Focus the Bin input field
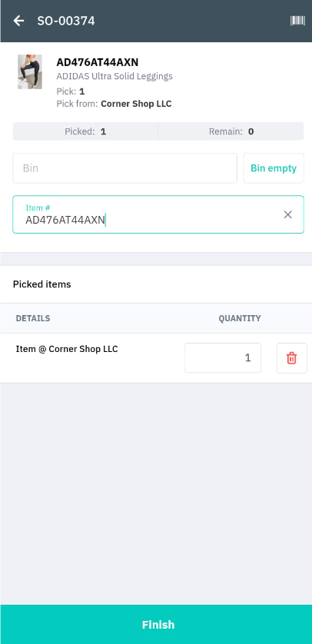The image size is (312, 644). pos(124,168)
